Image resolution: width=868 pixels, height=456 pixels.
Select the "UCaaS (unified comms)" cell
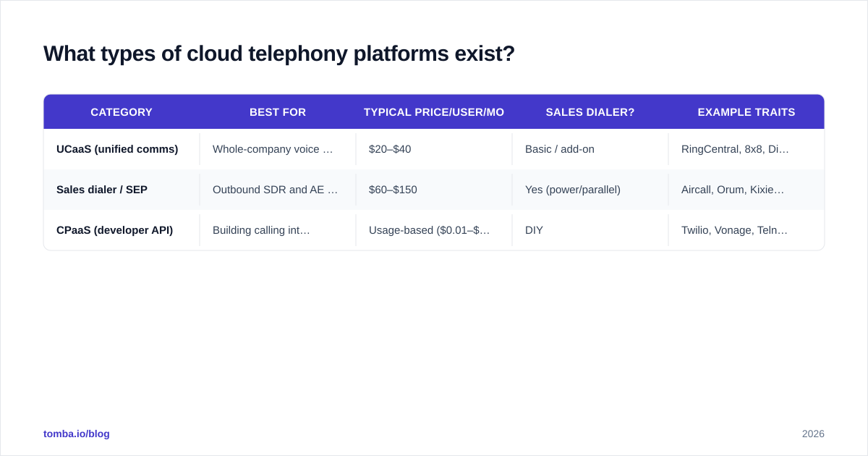[x=122, y=149]
